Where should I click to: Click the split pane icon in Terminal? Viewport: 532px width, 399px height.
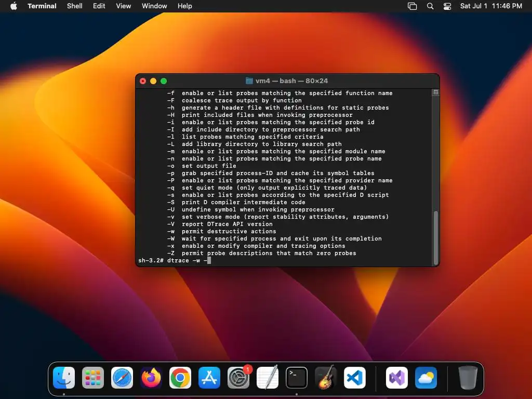pyautogui.click(x=436, y=92)
